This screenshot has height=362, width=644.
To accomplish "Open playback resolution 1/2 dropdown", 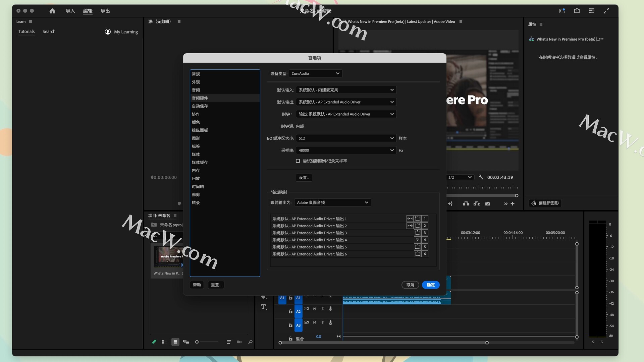I will [x=460, y=177].
